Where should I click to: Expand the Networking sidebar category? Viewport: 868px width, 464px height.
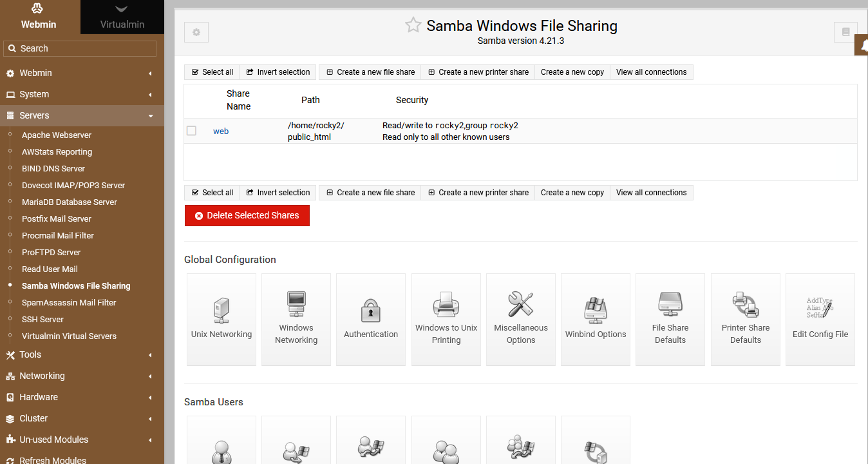(42, 376)
